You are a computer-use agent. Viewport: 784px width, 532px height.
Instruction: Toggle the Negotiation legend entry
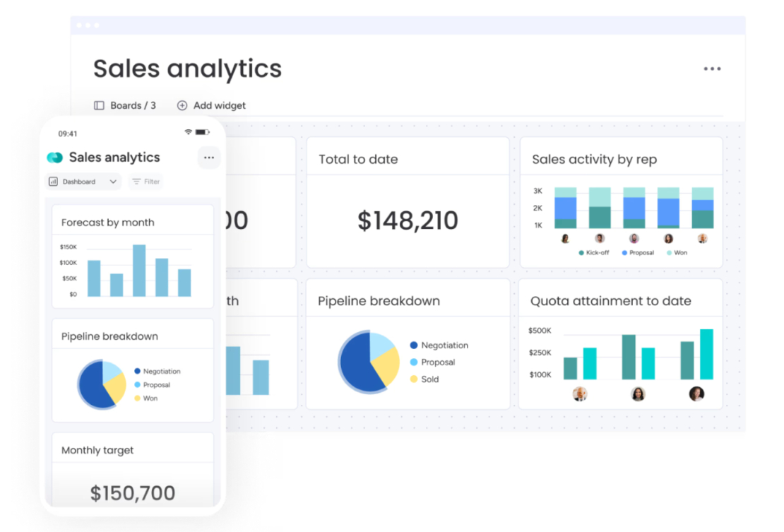click(x=439, y=345)
